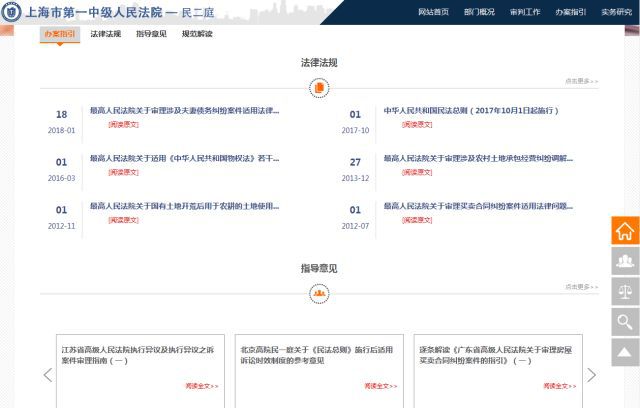
Task: Click the court emblem logo in the header
Action: click(11, 13)
